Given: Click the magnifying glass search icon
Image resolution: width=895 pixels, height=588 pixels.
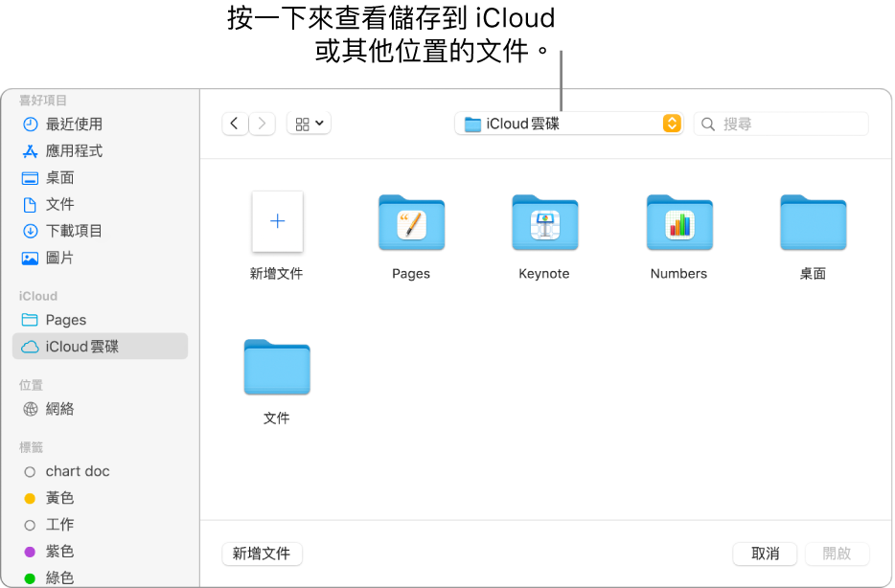Looking at the screenshot, I should pos(708,124).
